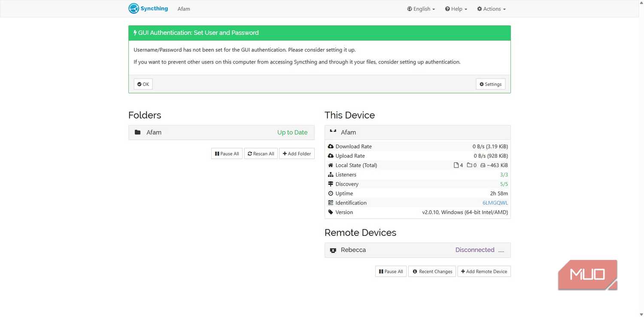Click the lightning bolt icon in the banner
The height and width of the screenshot is (317, 644).
click(135, 33)
